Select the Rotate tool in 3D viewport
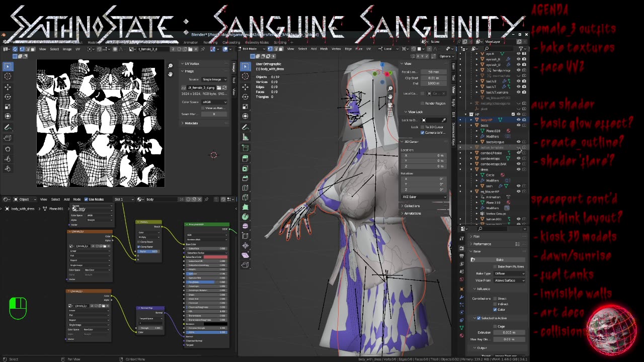The height and width of the screenshot is (362, 644). tap(245, 97)
